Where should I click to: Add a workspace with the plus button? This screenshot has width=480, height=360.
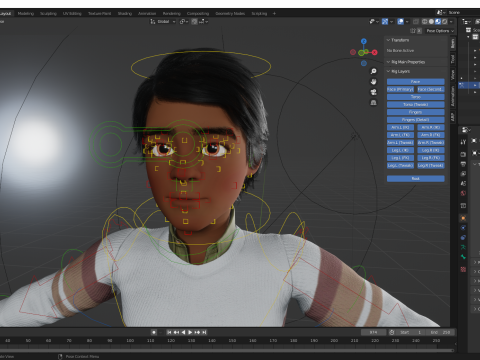(x=274, y=14)
